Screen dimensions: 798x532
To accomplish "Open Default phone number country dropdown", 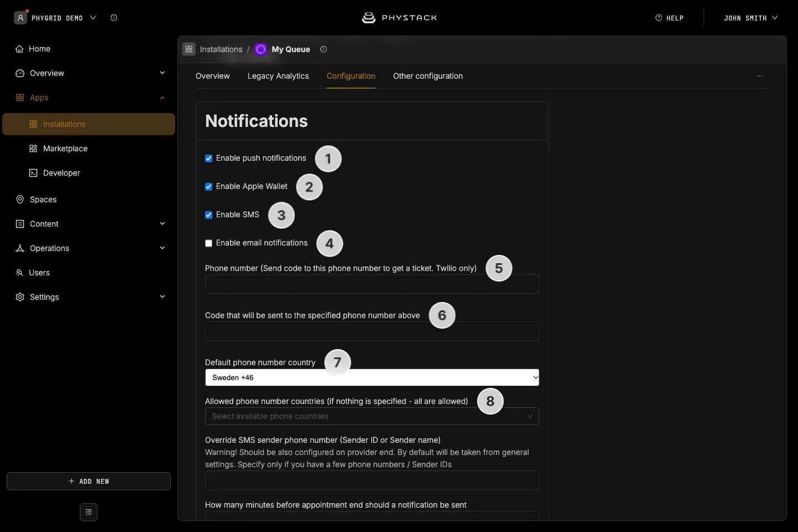I will (x=372, y=377).
